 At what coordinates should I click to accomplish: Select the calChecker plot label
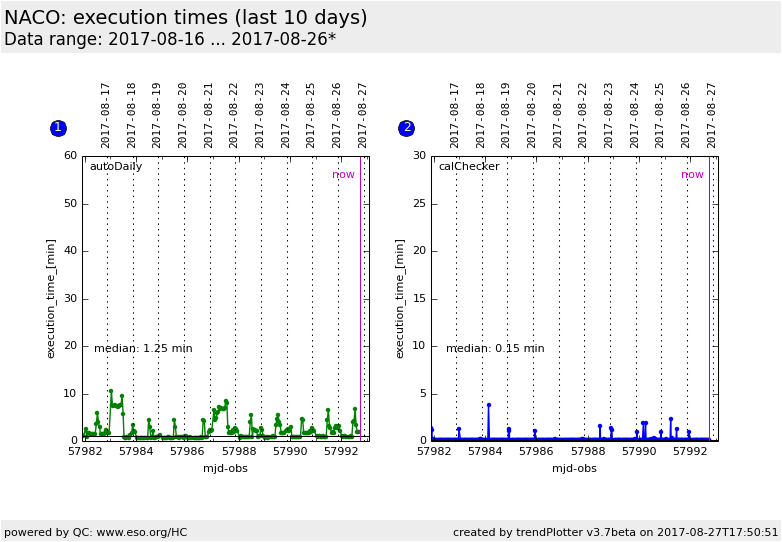coord(468,167)
